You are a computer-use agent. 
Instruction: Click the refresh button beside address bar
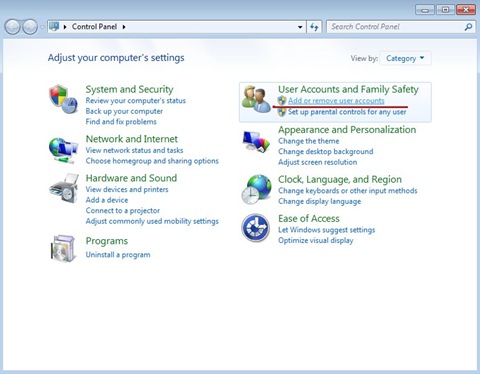314,27
